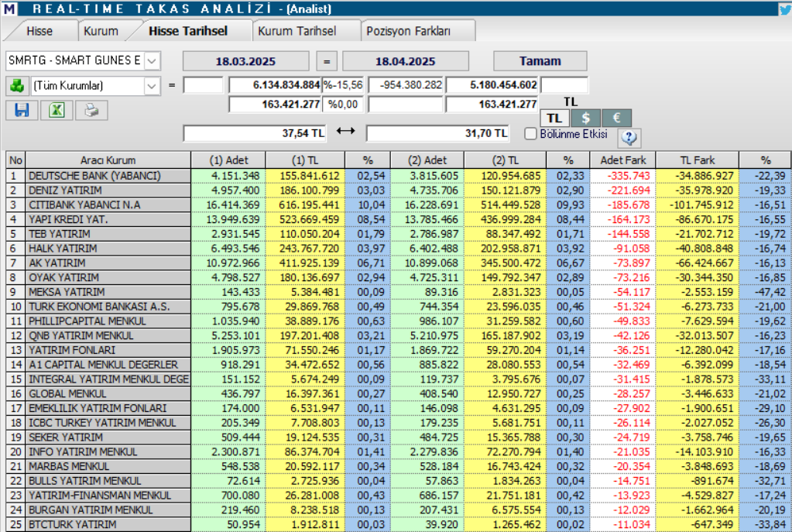Select OYAK YATIRIM row
This screenshot has height=532, width=792.
pos(399,277)
